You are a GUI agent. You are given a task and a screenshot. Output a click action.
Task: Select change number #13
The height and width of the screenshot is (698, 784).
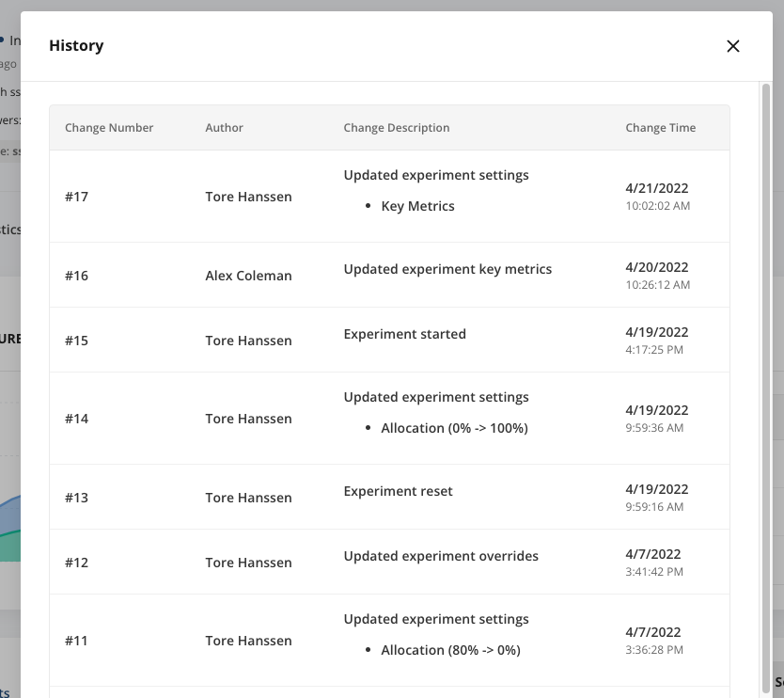(x=76, y=498)
